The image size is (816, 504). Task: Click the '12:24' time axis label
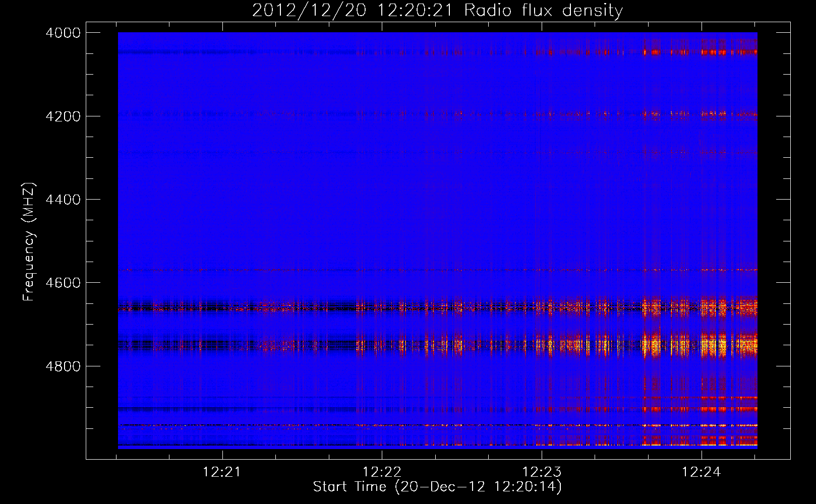pos(701,472)
